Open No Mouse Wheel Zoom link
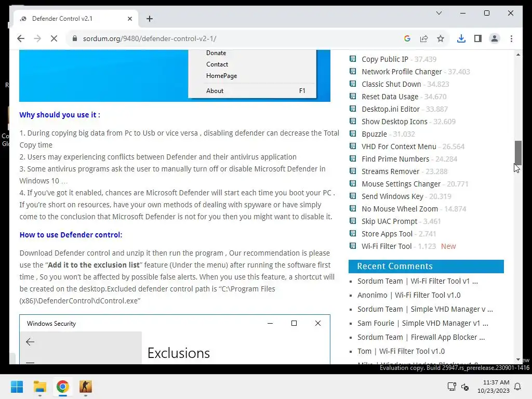The height and width of the screenshot is (399, 532). pyautogui.click(x=400, y=209)
